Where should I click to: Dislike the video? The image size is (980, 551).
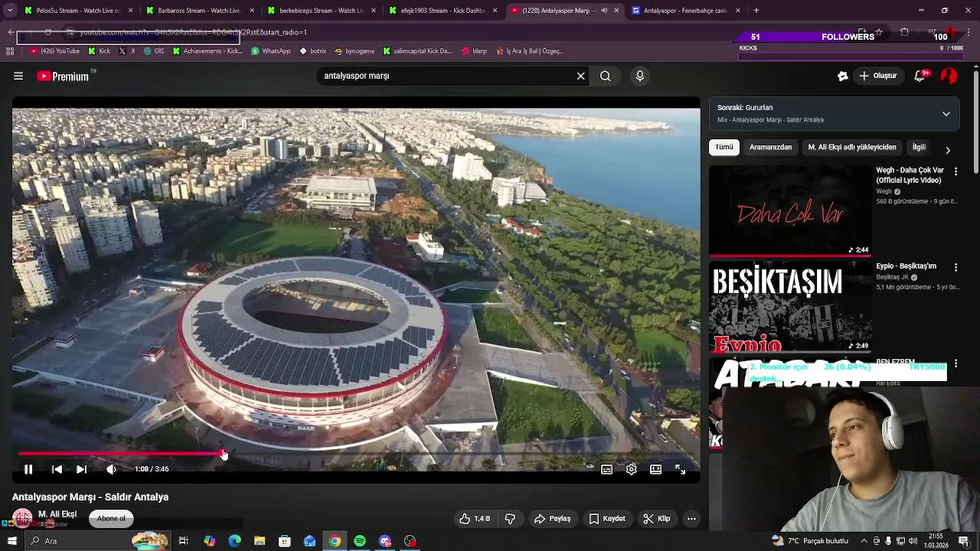(x=510, y=519)
